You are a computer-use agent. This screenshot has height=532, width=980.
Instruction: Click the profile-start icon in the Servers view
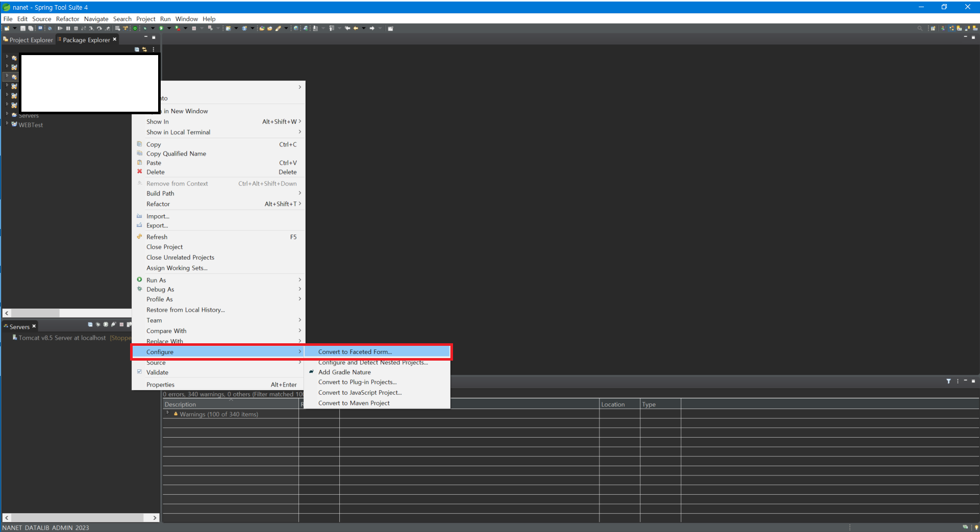[x=114, y=324]
